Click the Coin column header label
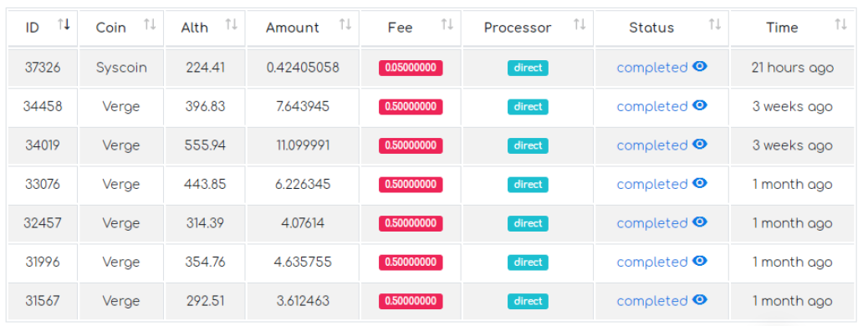The width and height of the screenshot is (868, 326). (110, 28)
